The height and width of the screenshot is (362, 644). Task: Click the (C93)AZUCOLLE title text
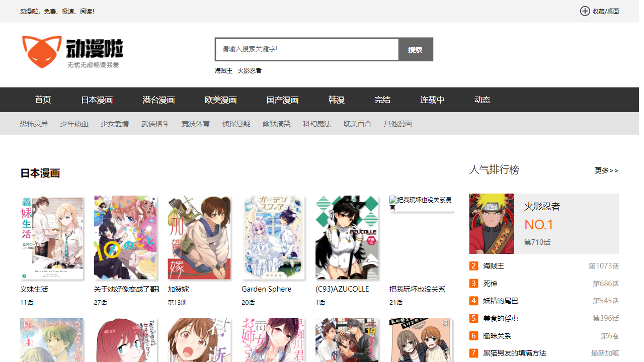(342, 289)
